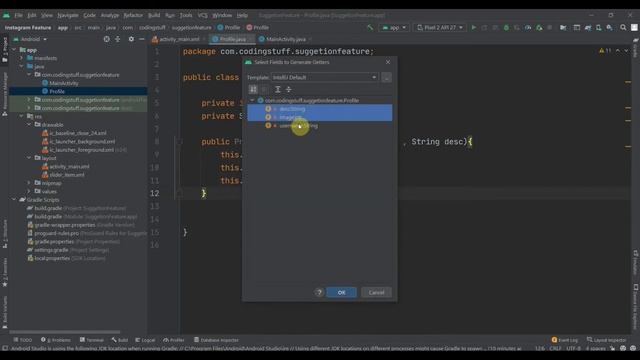Open Project panel gear options
Viewport: 640px width, 360px height.
coord(131,39)
